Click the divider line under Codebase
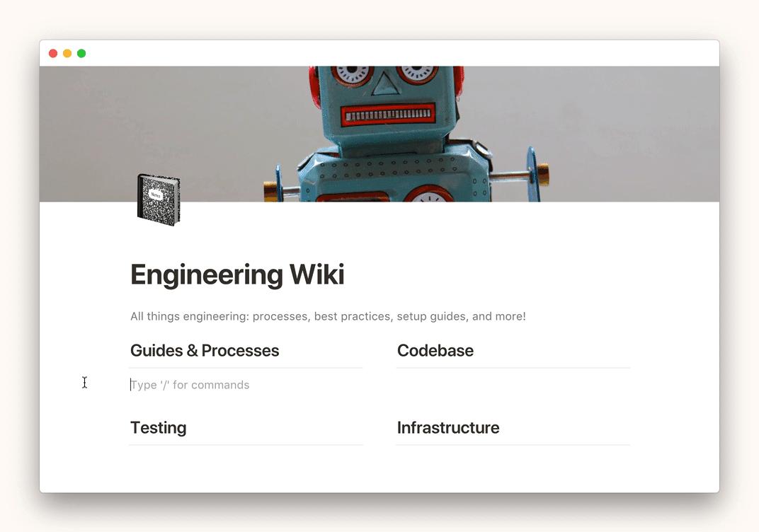This screenshot has width=759, height=532. tap(513, 367)
